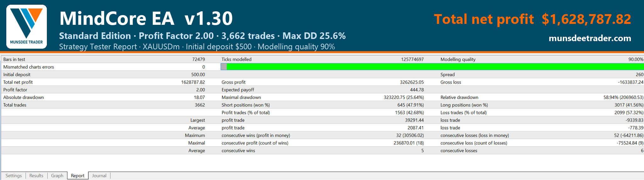Click the Gross profit value 3262625.05

(412, 82)
